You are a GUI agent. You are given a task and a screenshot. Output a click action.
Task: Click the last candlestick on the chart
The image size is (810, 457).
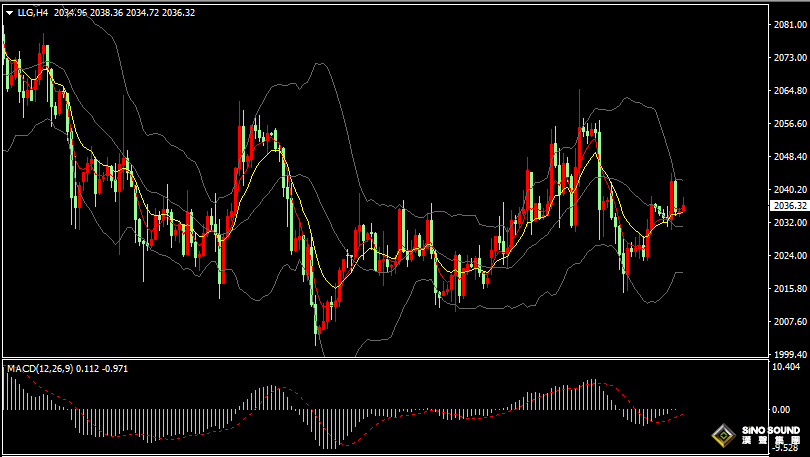coord(683,208)
